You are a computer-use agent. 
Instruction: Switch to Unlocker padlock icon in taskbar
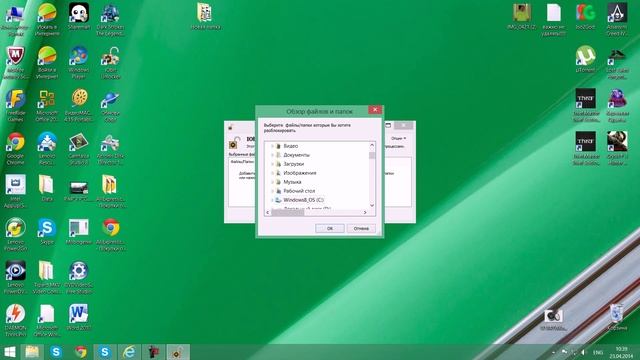coord(178,352)
